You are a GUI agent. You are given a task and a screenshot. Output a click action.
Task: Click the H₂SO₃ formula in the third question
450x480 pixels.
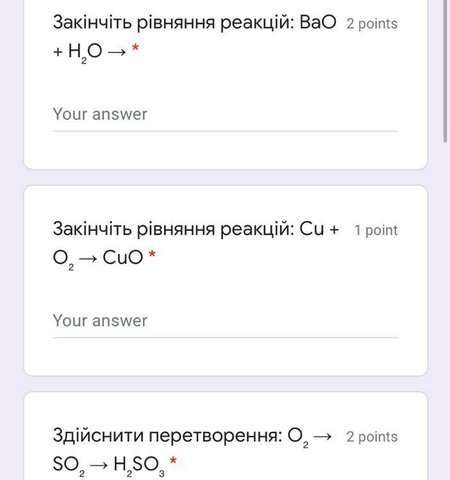point(139,465)
